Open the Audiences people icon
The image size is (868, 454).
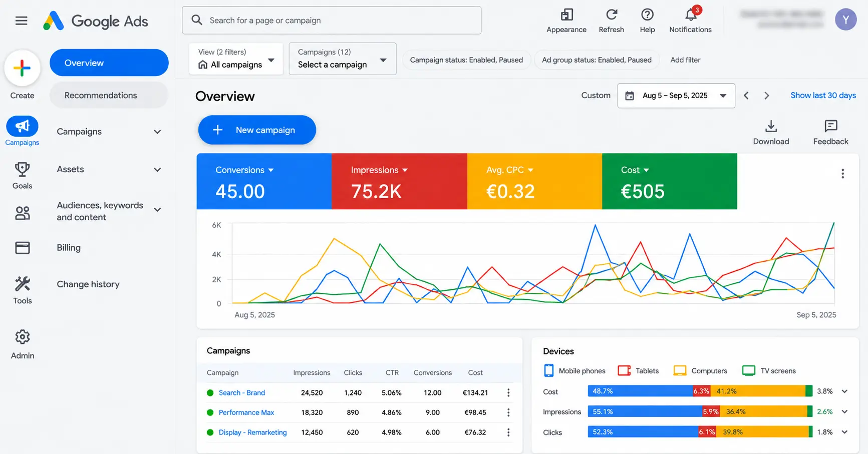click(22, 213)
